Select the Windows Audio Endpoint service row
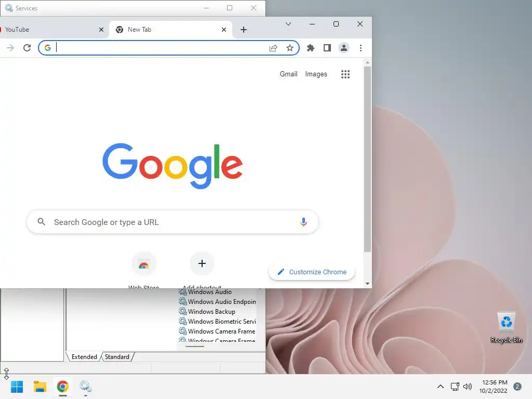This screenshot has height=399, width=532. point(217,302)
